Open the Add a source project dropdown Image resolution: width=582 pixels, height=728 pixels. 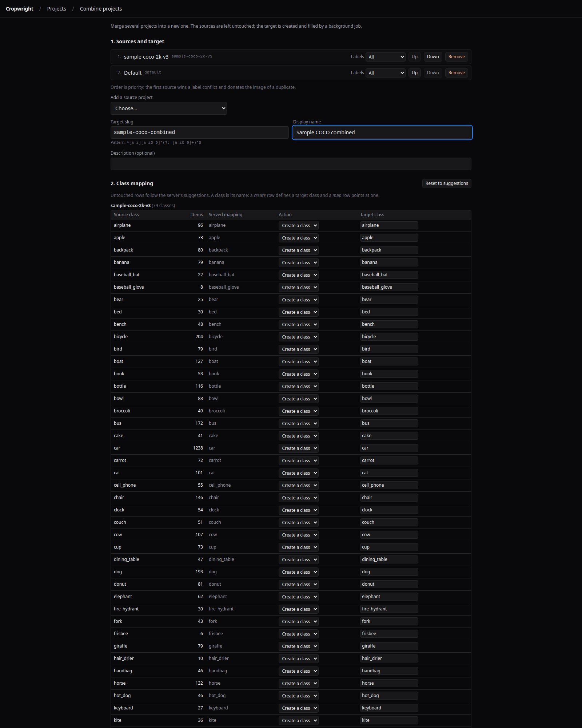169,108
